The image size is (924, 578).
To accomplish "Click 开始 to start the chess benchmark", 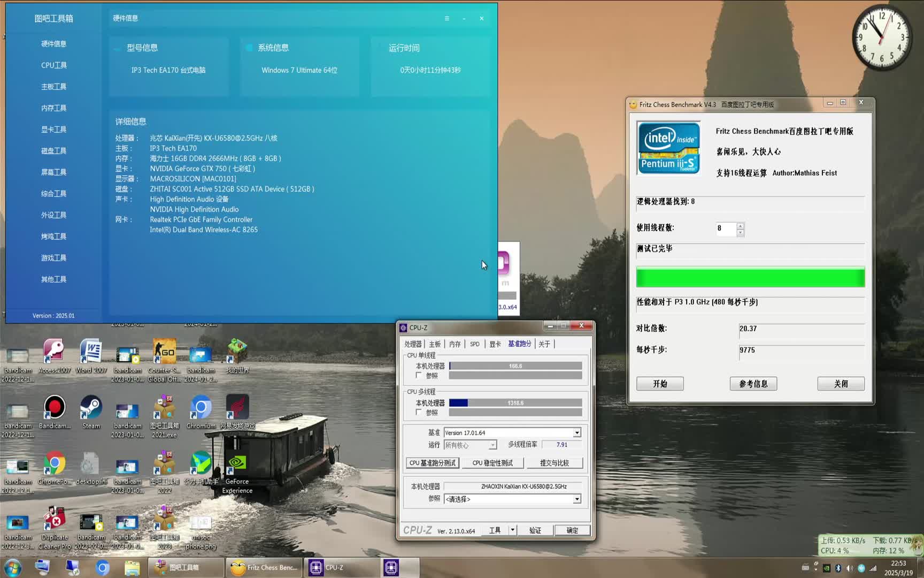I will pos(659,384).
